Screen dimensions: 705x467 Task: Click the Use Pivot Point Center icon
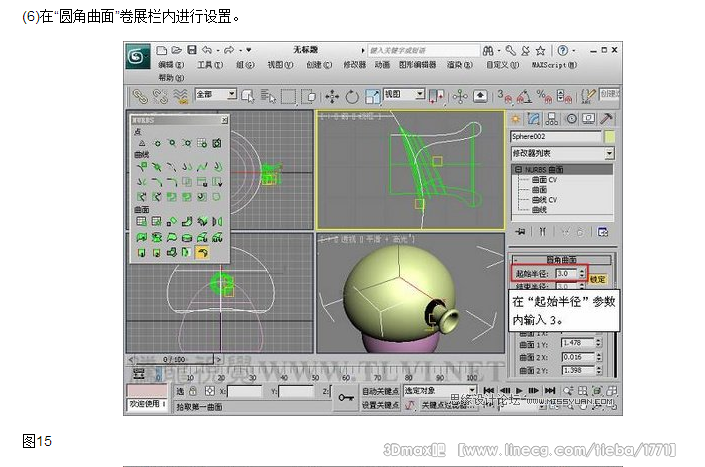tap(436, 96)
